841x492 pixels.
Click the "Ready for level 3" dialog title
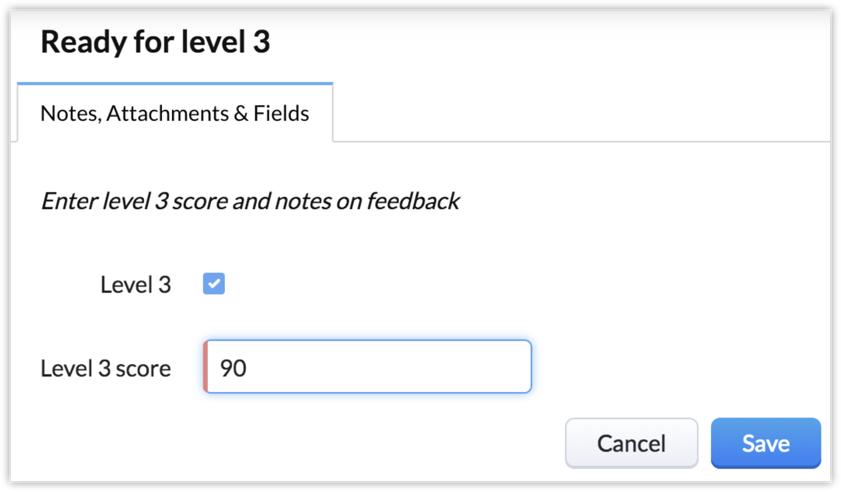[x=155, y=43]
